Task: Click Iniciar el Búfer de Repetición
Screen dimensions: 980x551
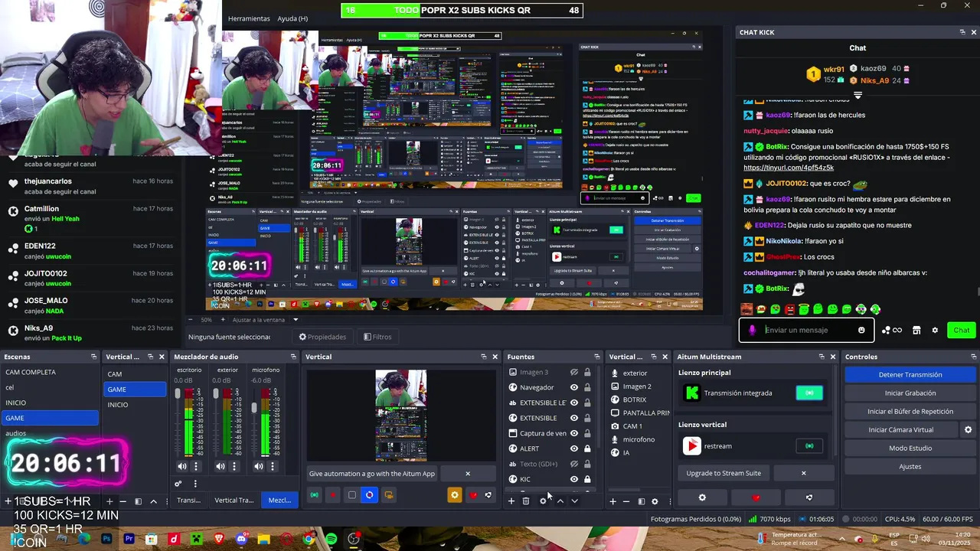Action: [x=910, y=411]
